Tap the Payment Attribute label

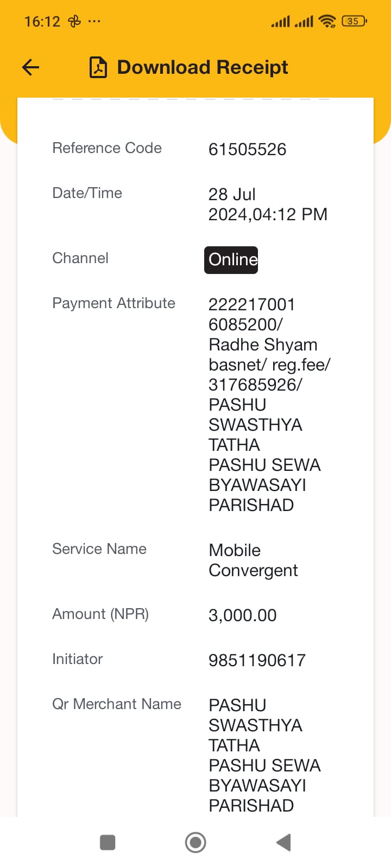click(113, 303)
